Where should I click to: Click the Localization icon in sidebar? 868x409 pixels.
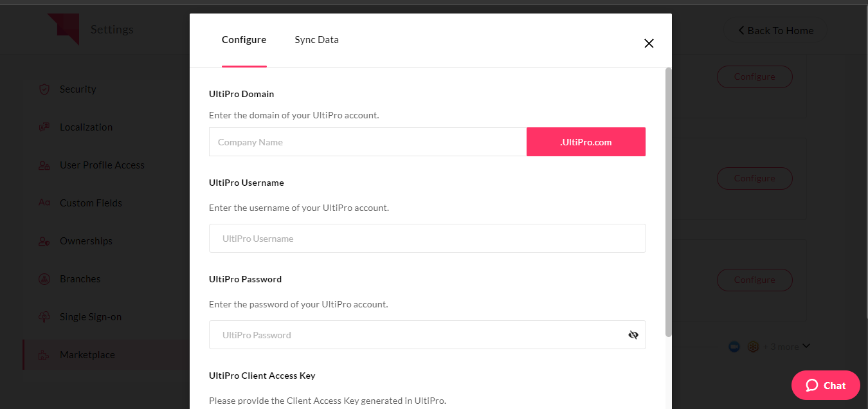click(44, 127)
